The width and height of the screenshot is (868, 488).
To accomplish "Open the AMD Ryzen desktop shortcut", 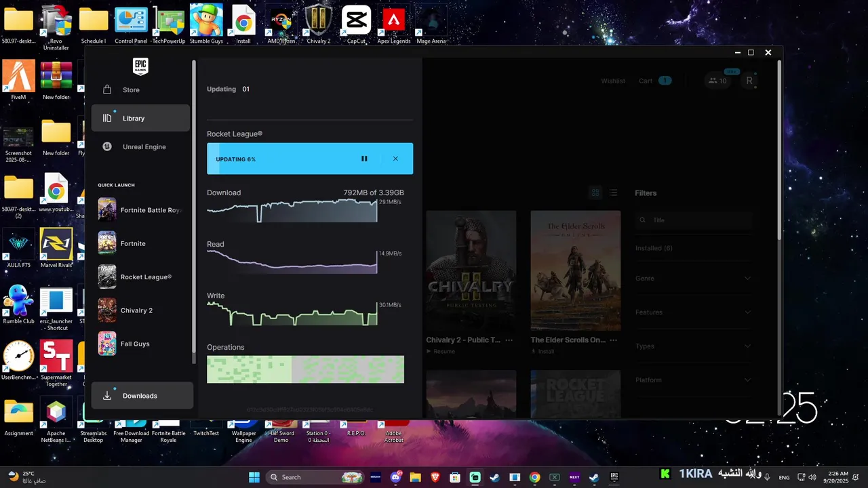I will click(281, 24).
